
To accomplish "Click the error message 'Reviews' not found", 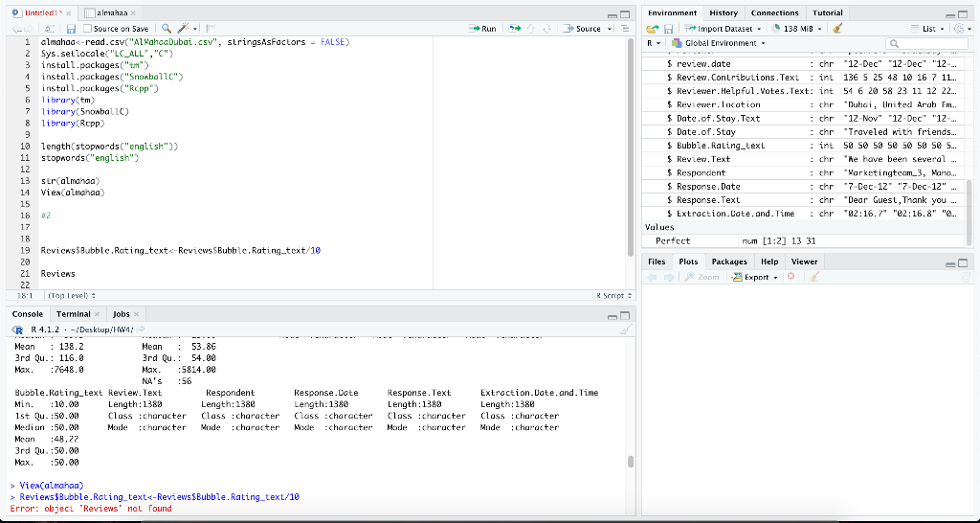I will (91, 509).
